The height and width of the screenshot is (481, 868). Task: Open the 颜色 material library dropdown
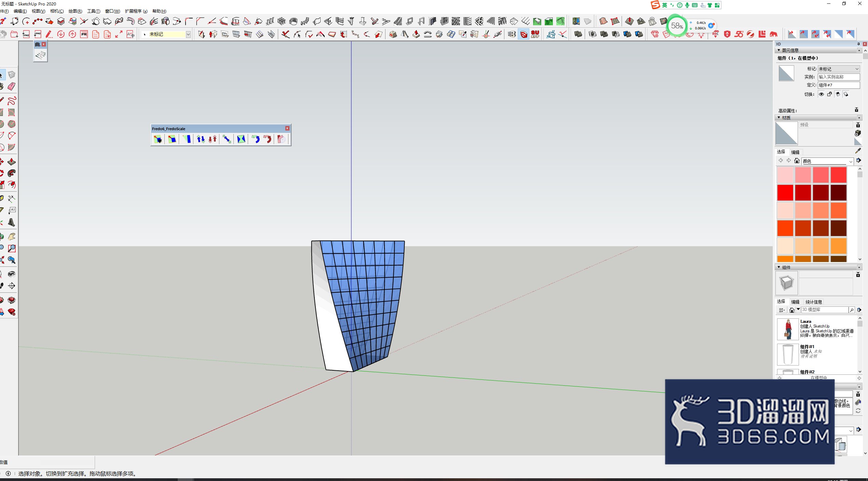point(828,161)
